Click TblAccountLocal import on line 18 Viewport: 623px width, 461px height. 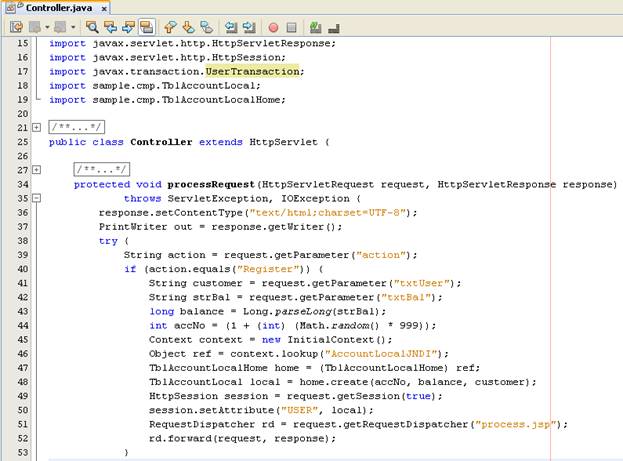click(x=208, y=85)
